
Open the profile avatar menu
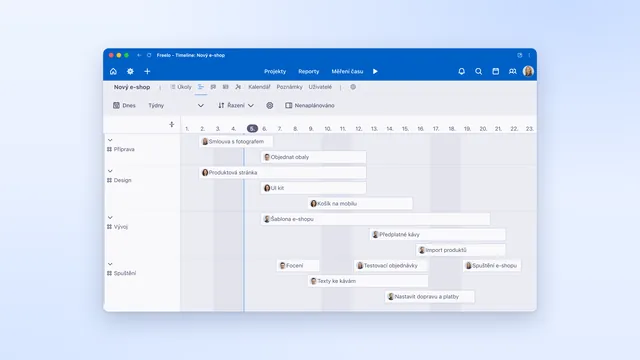tap(528, 71)
